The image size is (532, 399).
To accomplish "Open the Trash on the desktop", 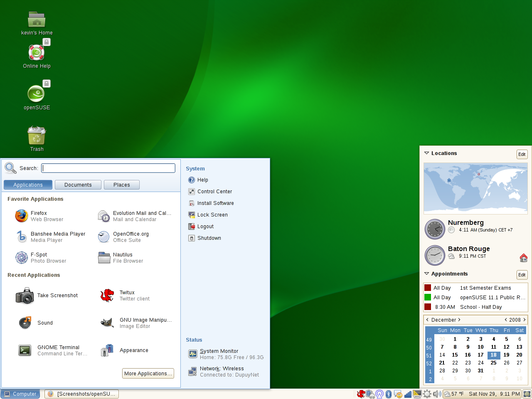I will 37,136.
